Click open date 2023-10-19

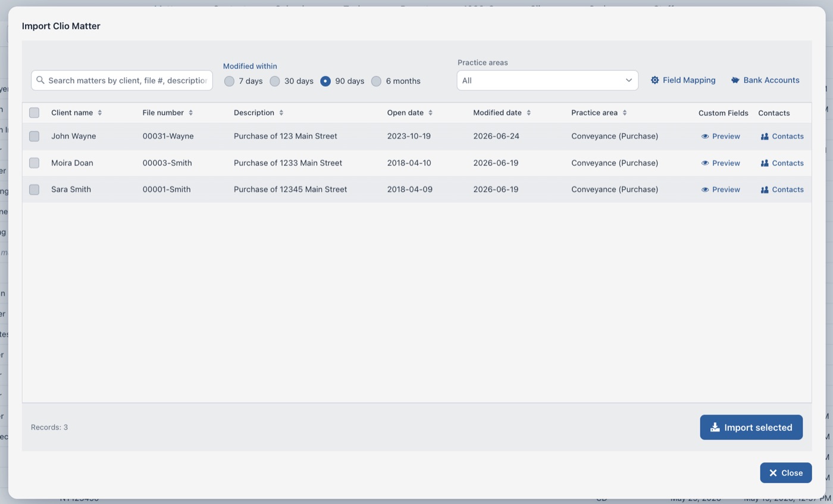pos(409,136)
